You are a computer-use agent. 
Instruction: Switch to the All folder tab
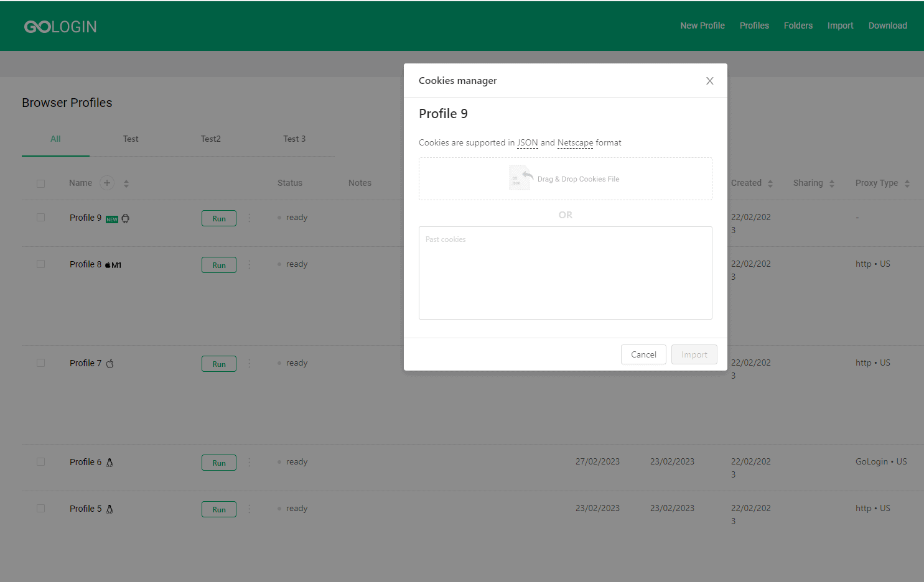[x=55, y=139]
